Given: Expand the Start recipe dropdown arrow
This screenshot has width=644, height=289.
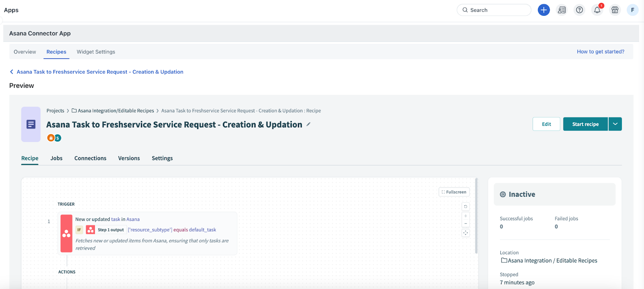Looking at the screenshot, I should coord(615,124).
